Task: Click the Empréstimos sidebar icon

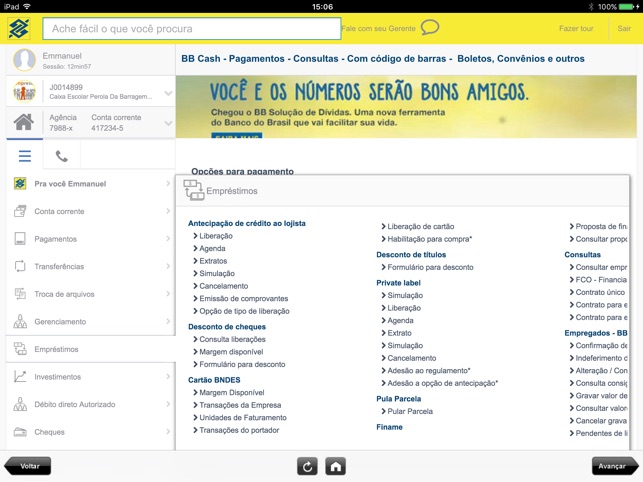Action: (20, 349)
